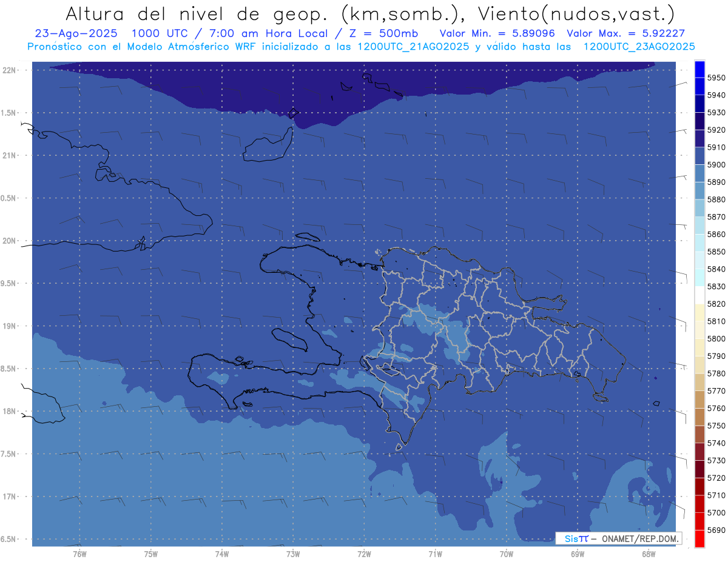Select the legend value 5690
Viewport: 728px width, 562px height.
(716, 530)
